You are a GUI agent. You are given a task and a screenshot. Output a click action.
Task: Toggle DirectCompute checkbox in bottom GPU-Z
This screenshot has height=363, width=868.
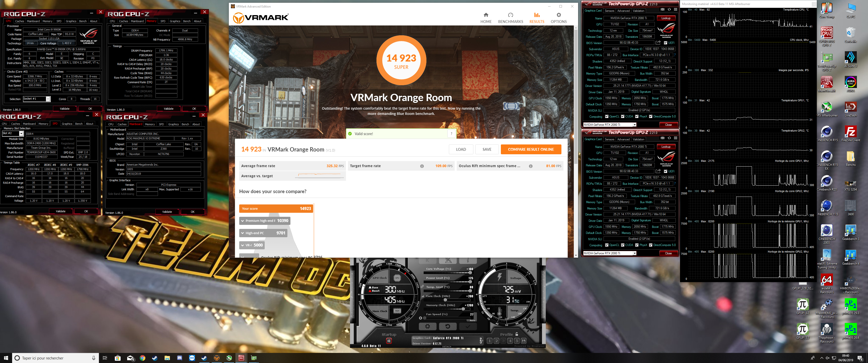(x=651, y=245)
